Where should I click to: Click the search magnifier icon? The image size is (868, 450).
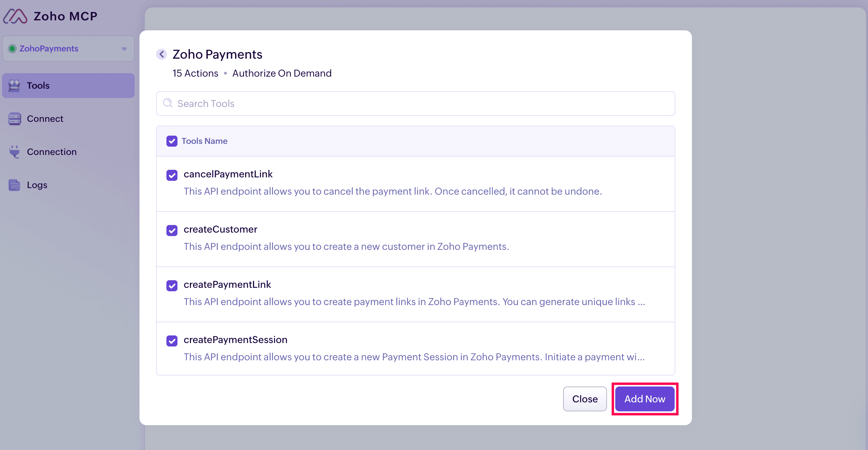pyautogui.click(x=168, y=103)
